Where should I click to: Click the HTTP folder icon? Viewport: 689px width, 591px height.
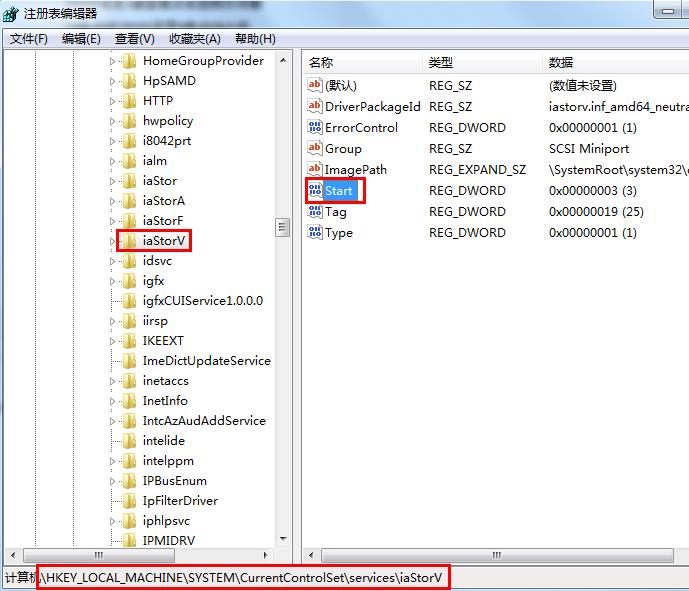click(129, 101)
